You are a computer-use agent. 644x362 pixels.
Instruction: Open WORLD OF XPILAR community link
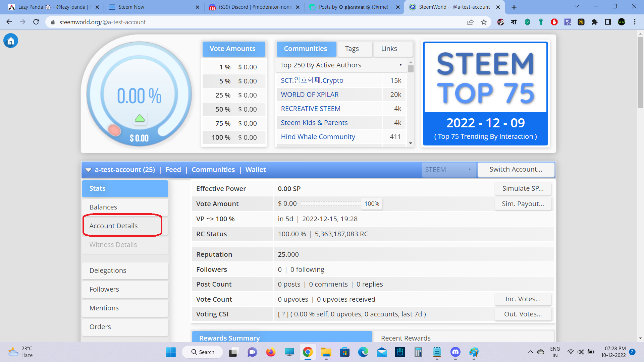click(x=310, y=95)
